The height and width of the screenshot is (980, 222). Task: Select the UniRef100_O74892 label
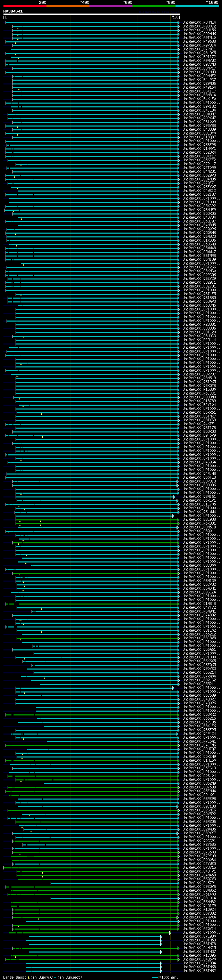click(x=199, y=615)
